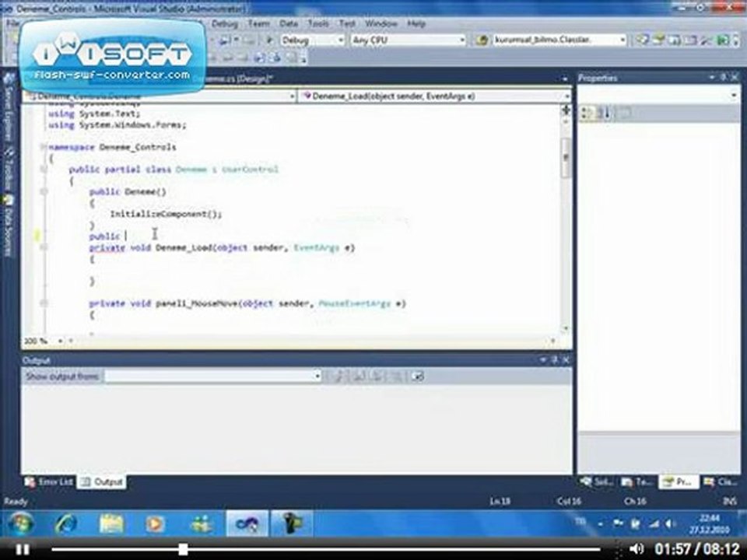Start debugging with the green play arrow
Screen dimensions: 747x560
tap(269, 40)
